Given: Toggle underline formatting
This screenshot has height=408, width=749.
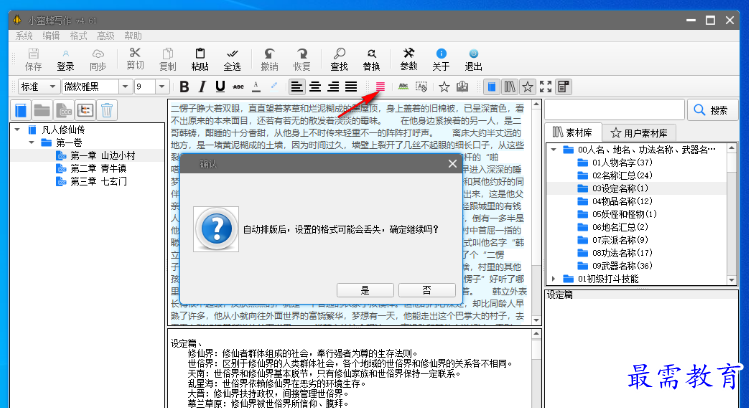Looking at the screenshot, I should pyautogui.click(x=220, y=86).
